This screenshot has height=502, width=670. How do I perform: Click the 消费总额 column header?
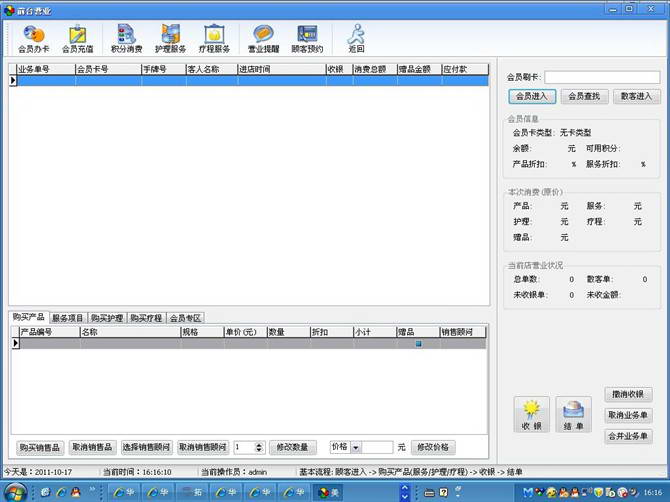tap(375, 69)
